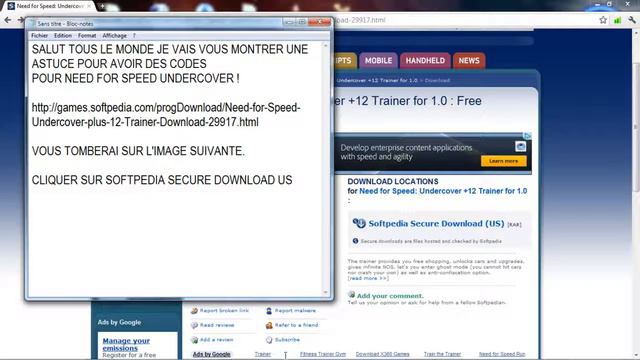
Task: Close the Need for Speed browser tab
Action: coord(89,6)
